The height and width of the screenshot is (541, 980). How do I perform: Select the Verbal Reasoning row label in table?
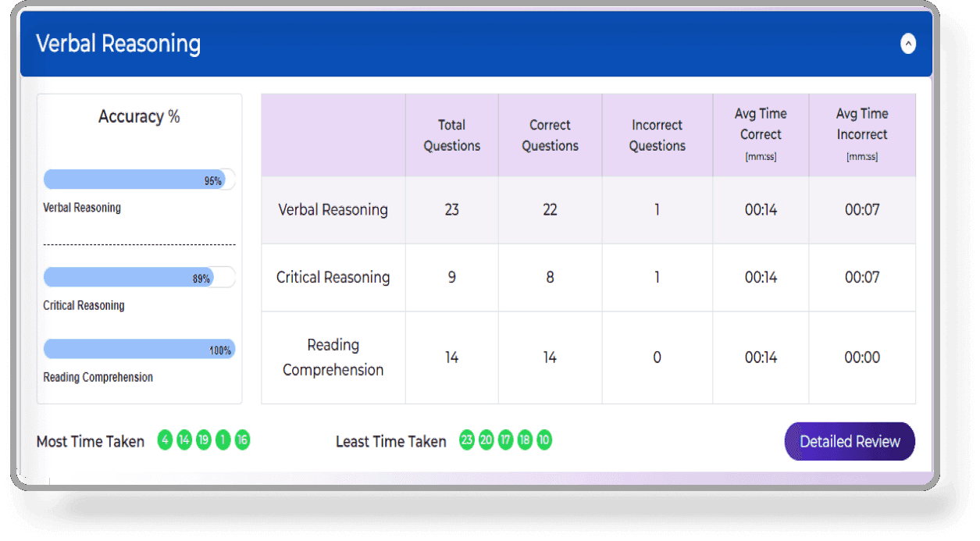tap(333, 210)
